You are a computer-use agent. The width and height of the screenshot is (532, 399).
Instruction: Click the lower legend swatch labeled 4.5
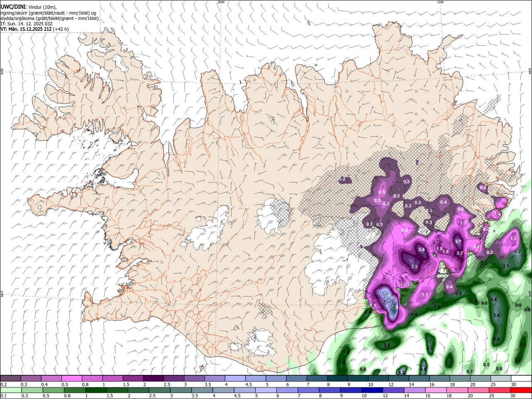[x=245, y=390]
